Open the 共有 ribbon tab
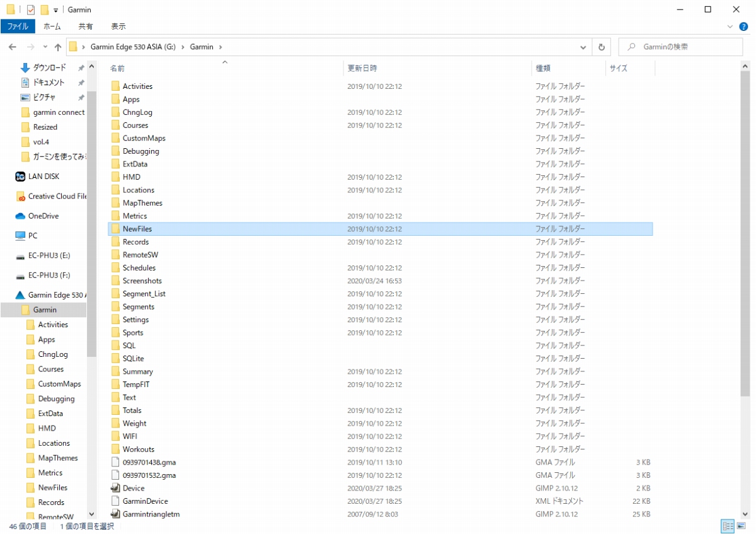The width and height of the screenshot is (756, 534). (86, 26)
